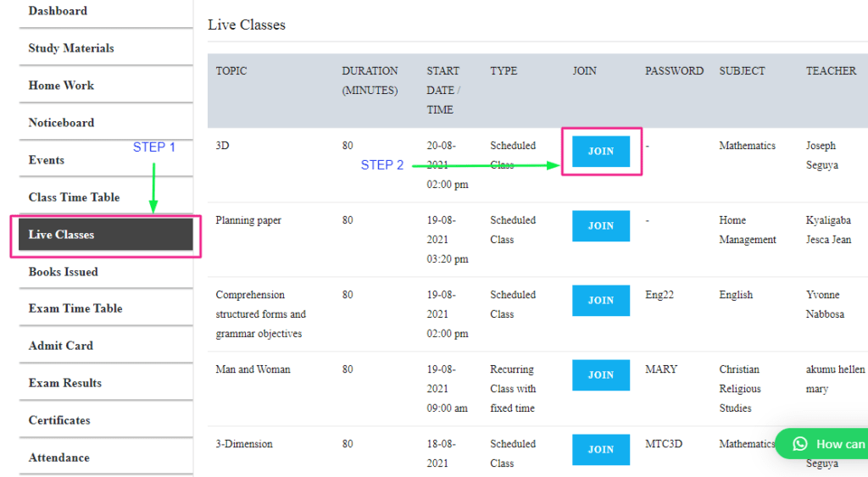Open the Noticeboard sidebar item
Screen dimensions: 868x477
(x=61, y=123)
